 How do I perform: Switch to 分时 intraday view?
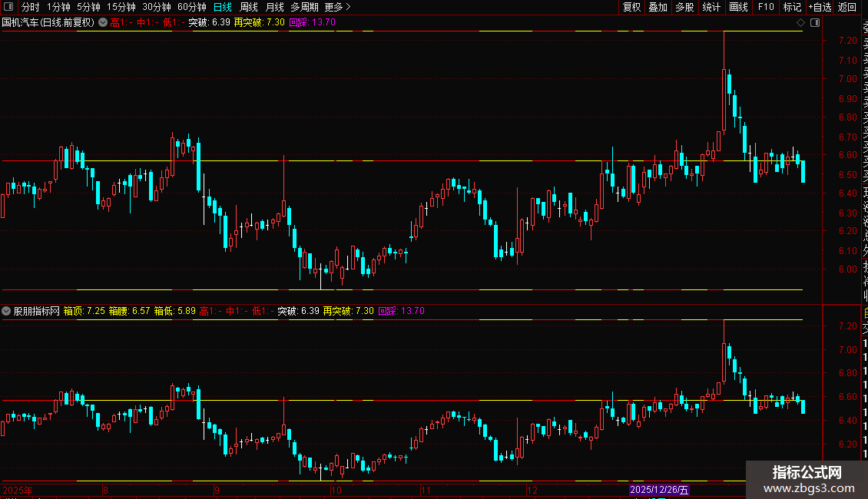(x=31, y=7)
